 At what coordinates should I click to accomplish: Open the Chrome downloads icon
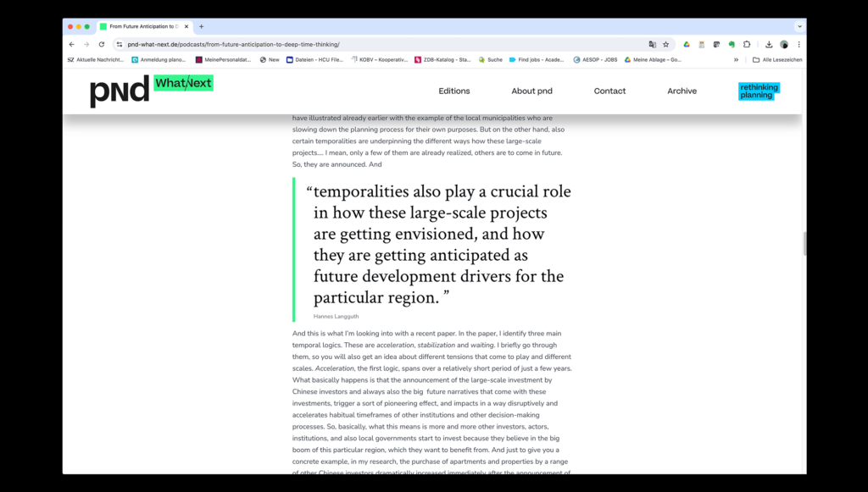[x=769, y=44]
